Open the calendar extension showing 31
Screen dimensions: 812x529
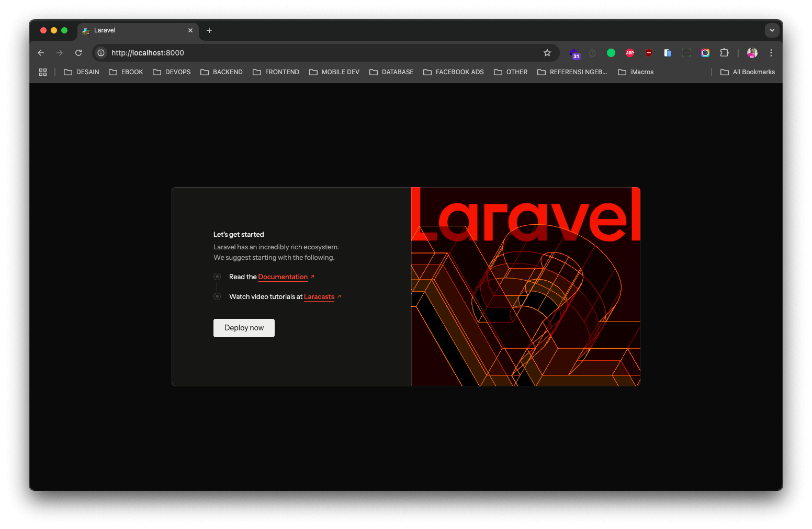(x=574, y=53)
